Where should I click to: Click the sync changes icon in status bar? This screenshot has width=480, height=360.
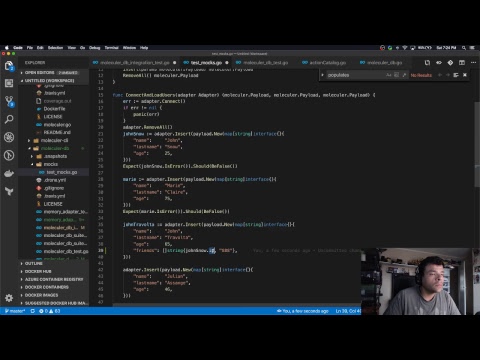click(x=32, y=311)
